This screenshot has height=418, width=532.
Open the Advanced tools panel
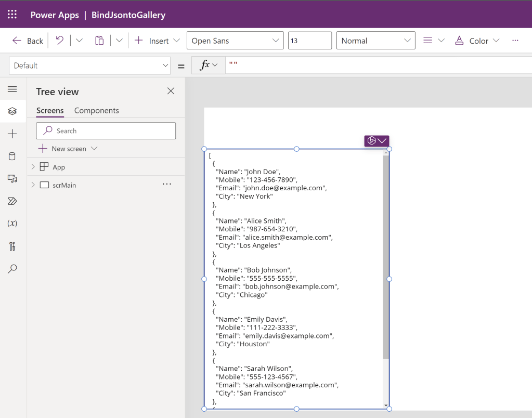[x=12, y=246]
